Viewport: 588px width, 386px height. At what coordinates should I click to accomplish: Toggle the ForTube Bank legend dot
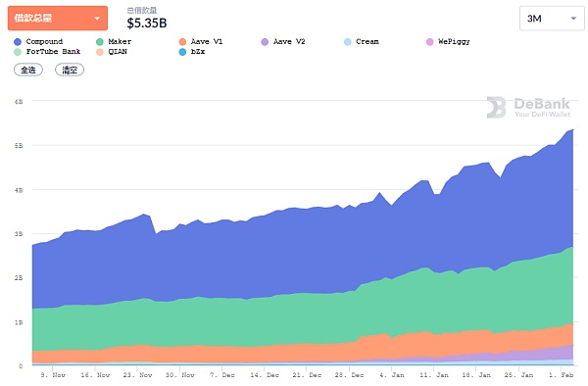tap(18, 52)
